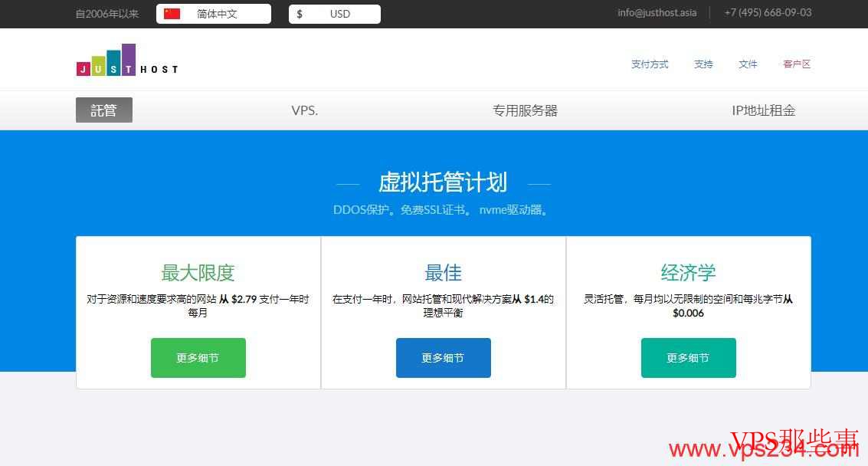This screenshot has width=868, height=466.
Task: Click the 经济学 plan title
Action: click(x=688, y=273)
